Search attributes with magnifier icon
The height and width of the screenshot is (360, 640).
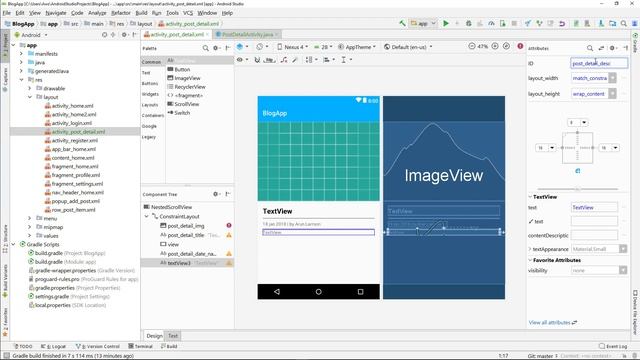(590, 48)
